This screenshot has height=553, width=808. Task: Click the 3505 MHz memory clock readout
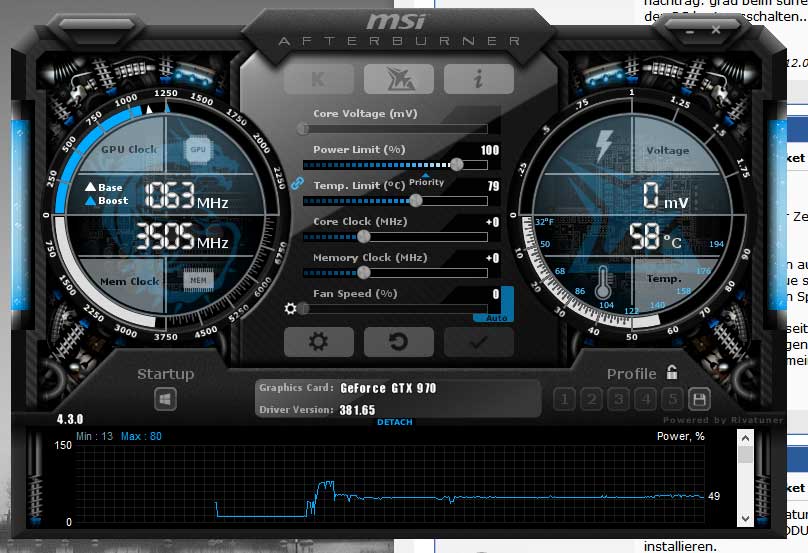[182, 237]
